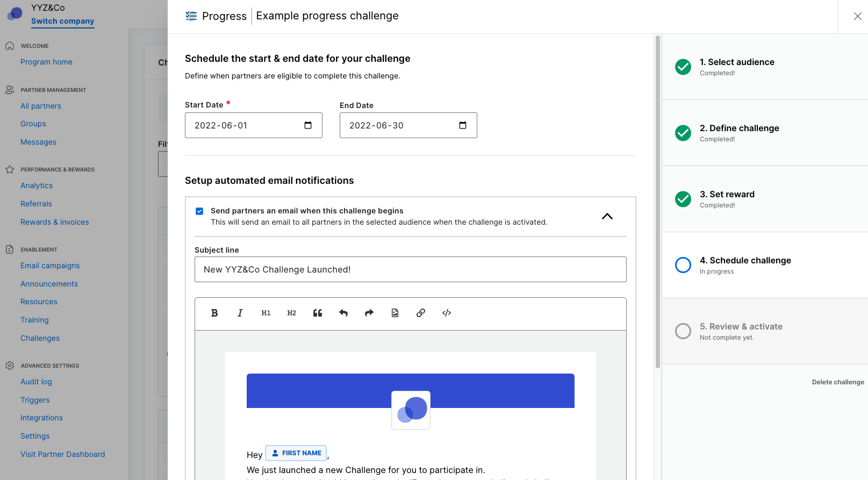Click Switch company link
This screenshot has width=868, height=480.
tap(62, 21)
